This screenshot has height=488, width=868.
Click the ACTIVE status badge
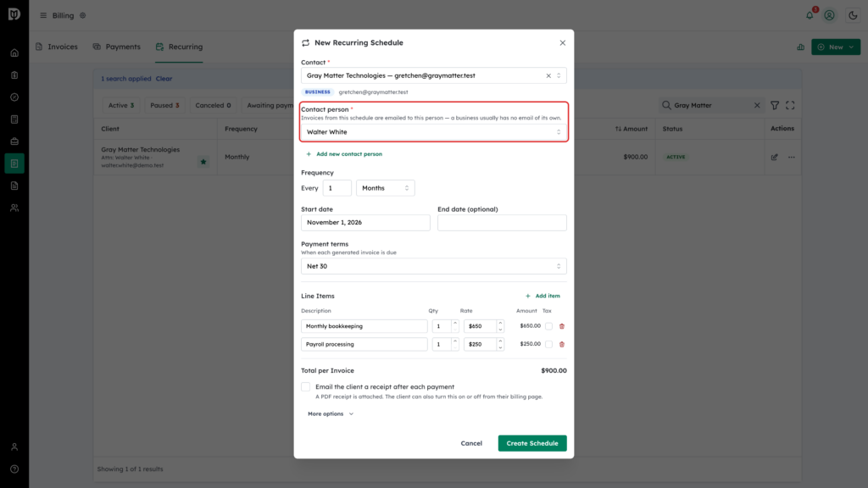click(676, 157)
